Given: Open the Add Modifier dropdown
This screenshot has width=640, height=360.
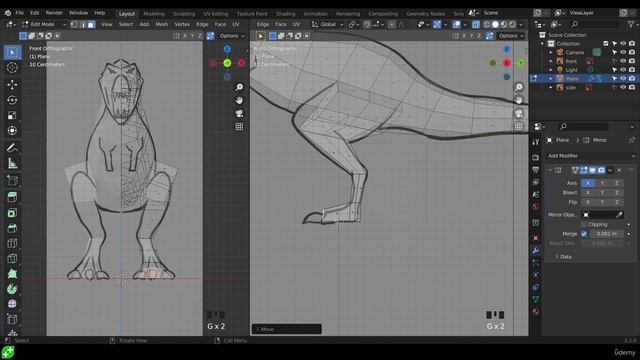Looking at the screenshot, I should (591, 156).
